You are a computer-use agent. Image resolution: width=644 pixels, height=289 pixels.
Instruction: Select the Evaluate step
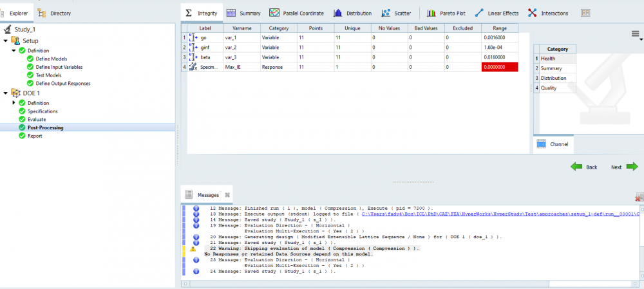(x=37, y=120)
